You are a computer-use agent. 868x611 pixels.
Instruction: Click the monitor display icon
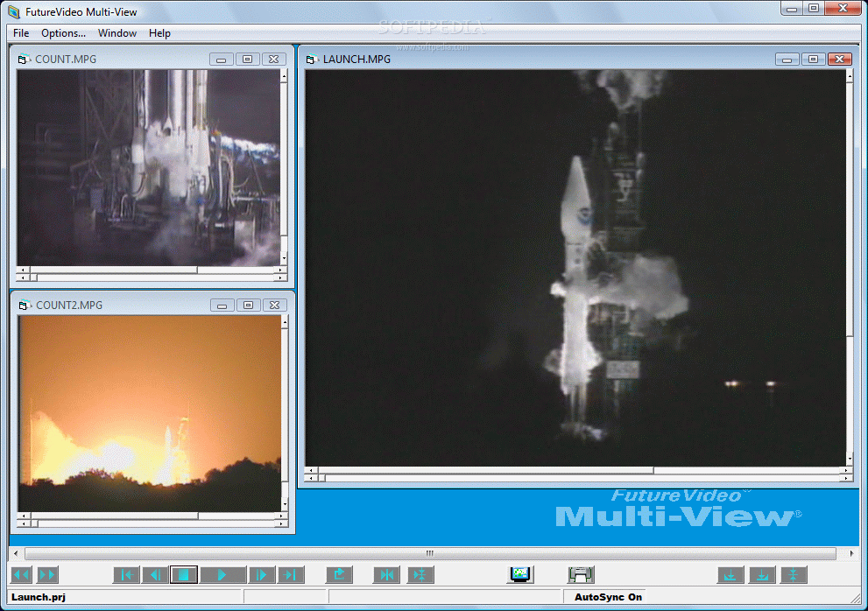[x=520, y=574]
